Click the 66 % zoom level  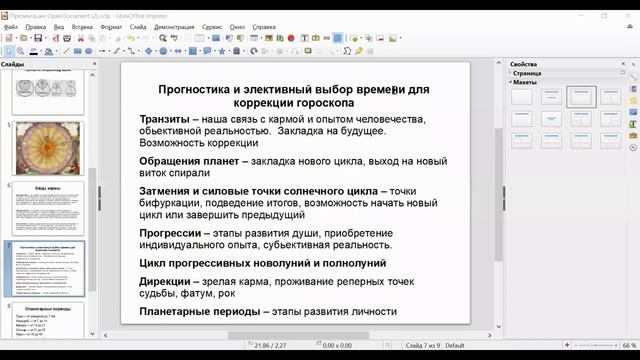point(629,345)
